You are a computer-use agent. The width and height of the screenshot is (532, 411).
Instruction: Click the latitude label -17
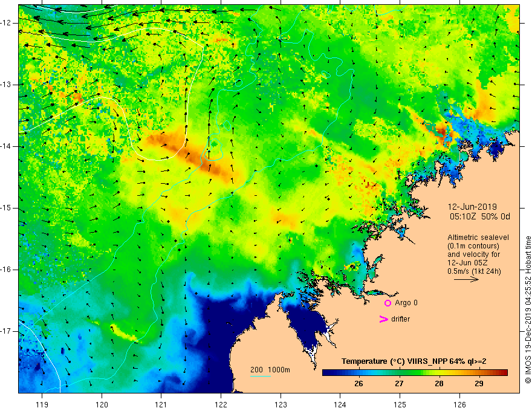pyautogui.click(x=6, y=331)
